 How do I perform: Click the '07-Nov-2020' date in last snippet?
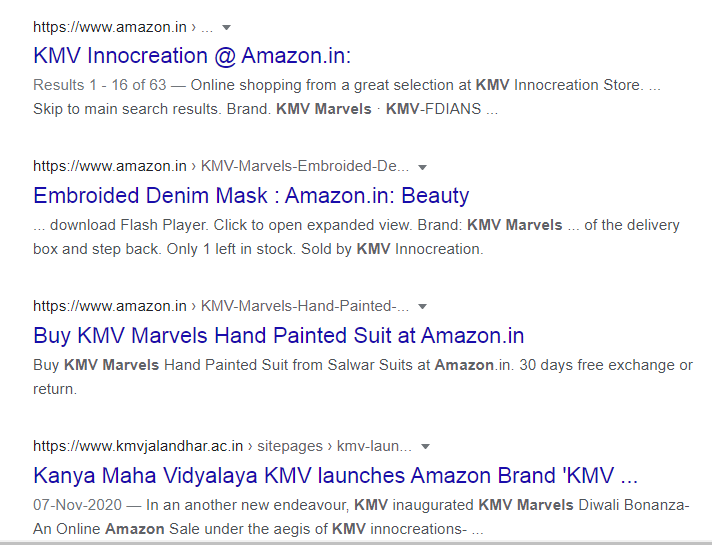(77, 505)
